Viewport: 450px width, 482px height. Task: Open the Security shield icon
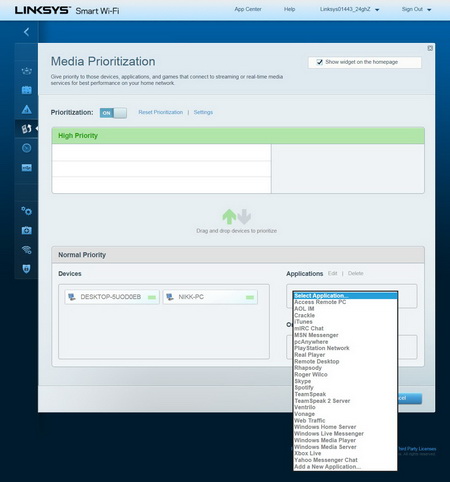tap(27, 269)
